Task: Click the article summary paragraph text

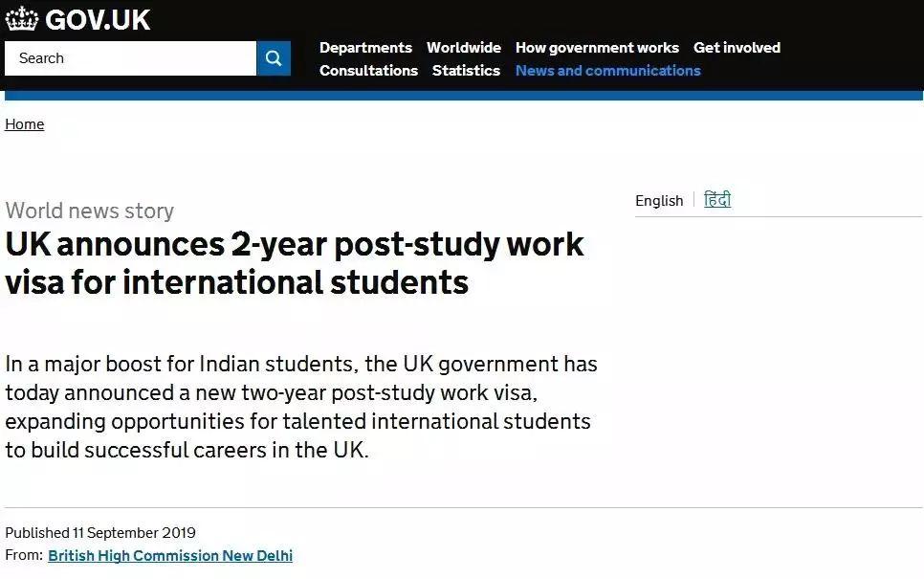Action: pos(300,407)
